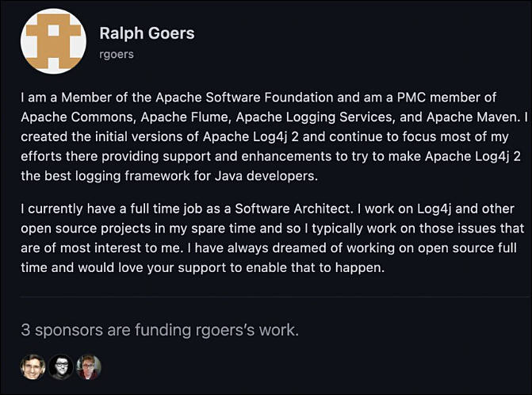
Task: Click 'Apache Logging Services' in the bio
Action: pyautogui.click(x=314, y=117)
